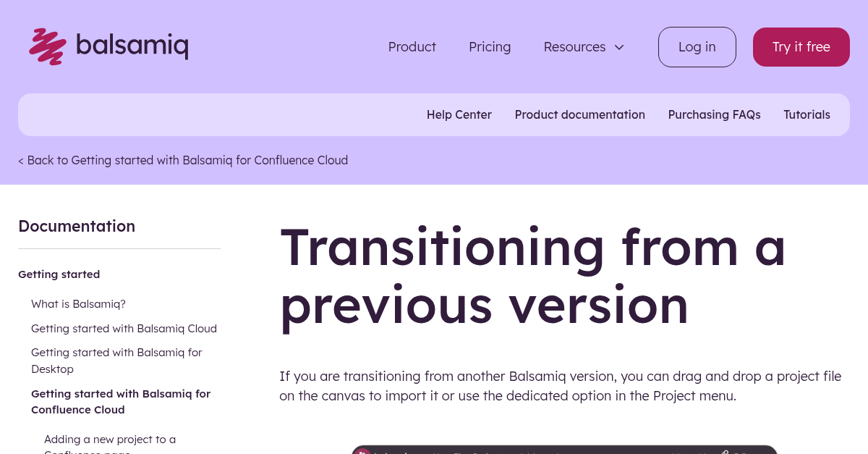Open the Resources dropdown chevron
Screen dimensions: 868x454
(x=619, y=47)
